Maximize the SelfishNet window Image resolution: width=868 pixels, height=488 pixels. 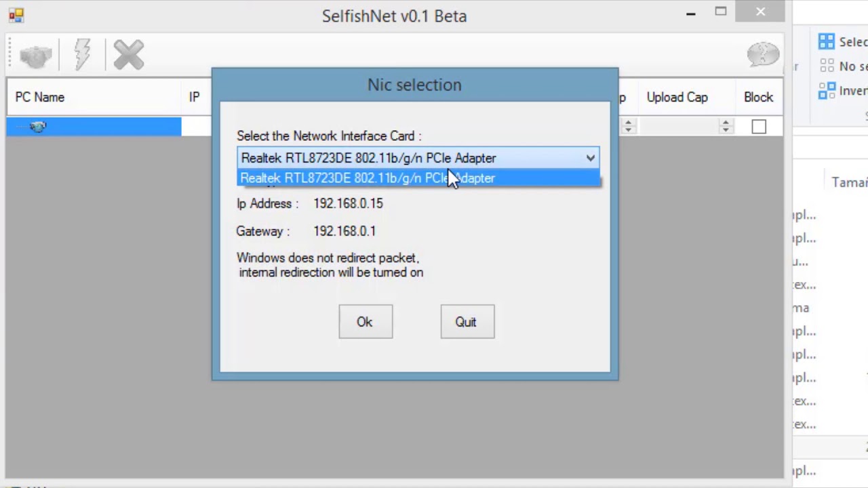pos(721,12)
